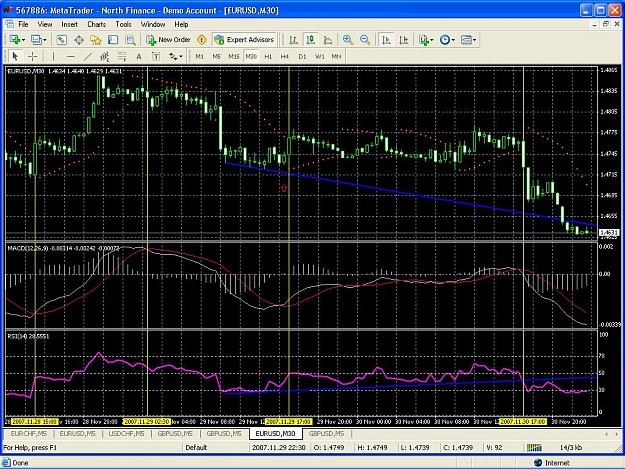Switch timeframe to M1
Image resolution: width=625 pixels, height=469 pixels.
coord(199,56)
